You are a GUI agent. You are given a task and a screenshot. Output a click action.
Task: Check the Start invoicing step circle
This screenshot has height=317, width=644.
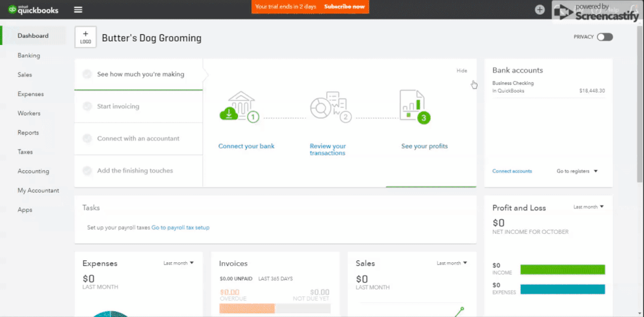click(87, 106)
